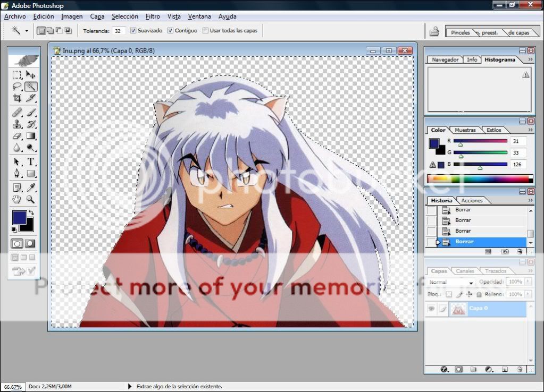Pick the Eraser tool

click(17, 137)
